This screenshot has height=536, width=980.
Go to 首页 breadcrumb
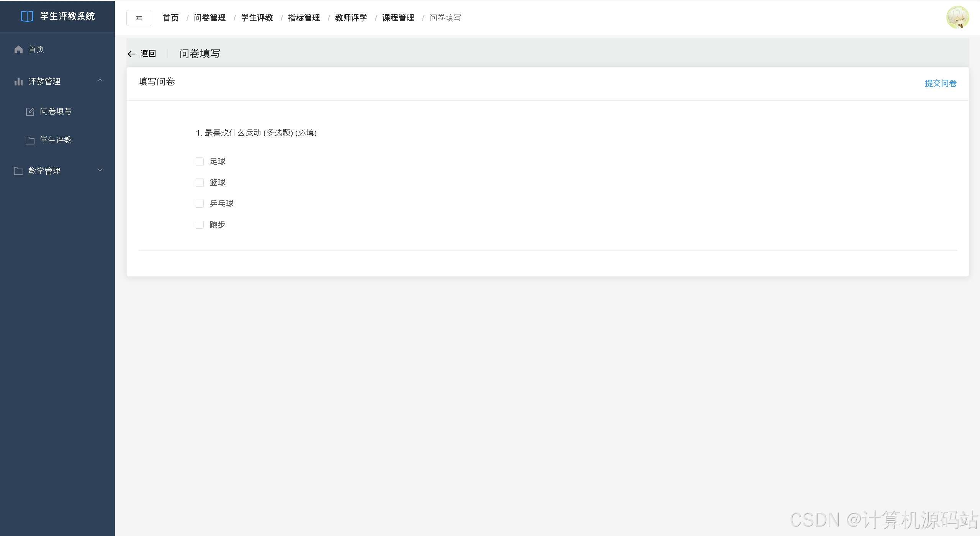pyautogui.click(x=171, y=18)
